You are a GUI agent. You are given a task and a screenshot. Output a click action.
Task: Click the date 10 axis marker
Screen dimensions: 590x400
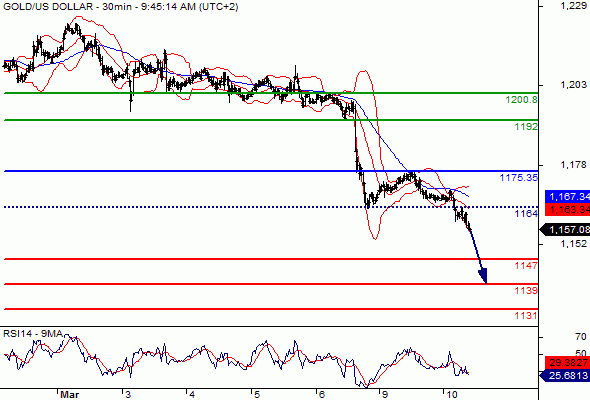[x=452, y=394]
